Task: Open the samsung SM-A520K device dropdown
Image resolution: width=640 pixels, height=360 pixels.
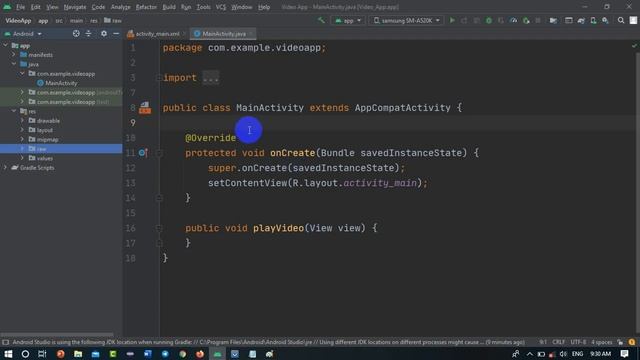Action: point(407,20)
